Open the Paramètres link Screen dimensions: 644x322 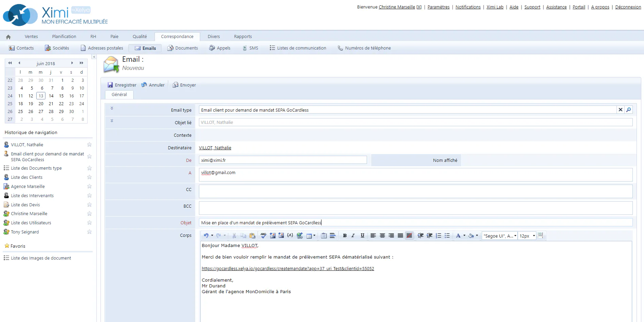click(438, 7)
